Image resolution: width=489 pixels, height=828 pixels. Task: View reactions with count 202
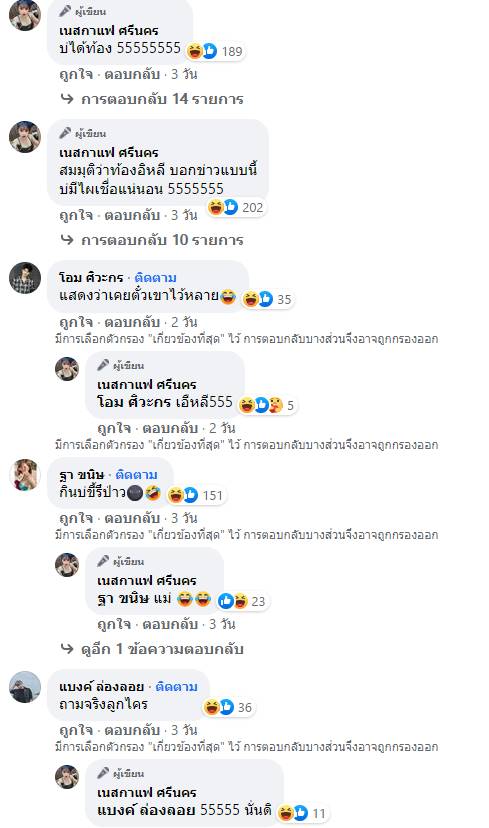pyautogui.click(x=236, y=208)
